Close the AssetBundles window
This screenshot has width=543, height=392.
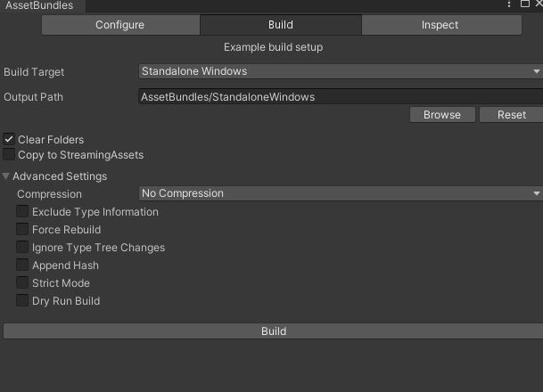pos(537,4)
